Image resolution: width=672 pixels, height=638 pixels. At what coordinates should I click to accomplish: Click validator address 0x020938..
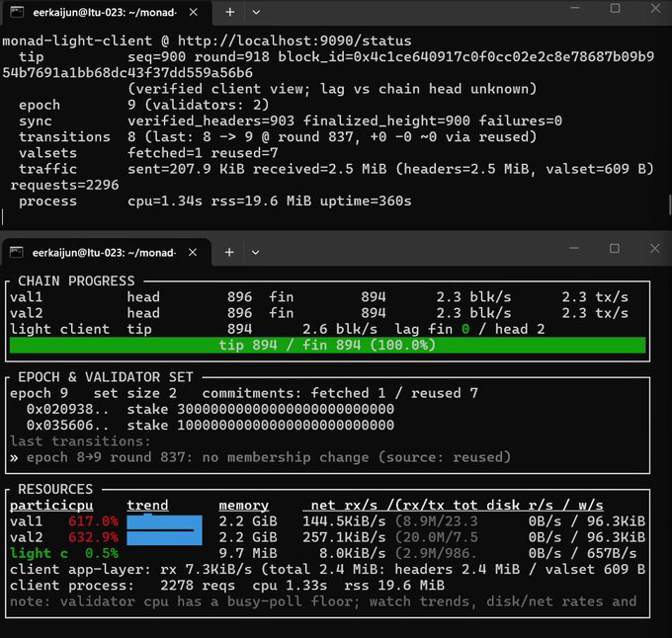[x=68, y=409]
